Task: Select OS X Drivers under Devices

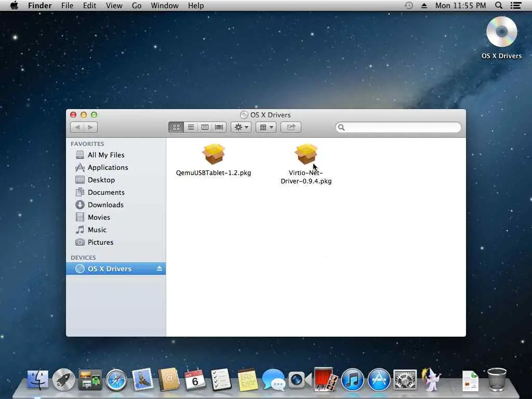Action: [x=116, y=269]
